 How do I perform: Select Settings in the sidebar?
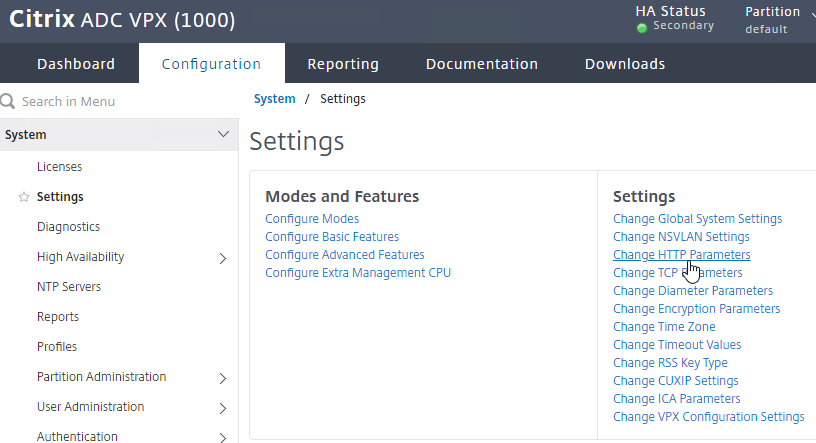click(x=60, y=197)
